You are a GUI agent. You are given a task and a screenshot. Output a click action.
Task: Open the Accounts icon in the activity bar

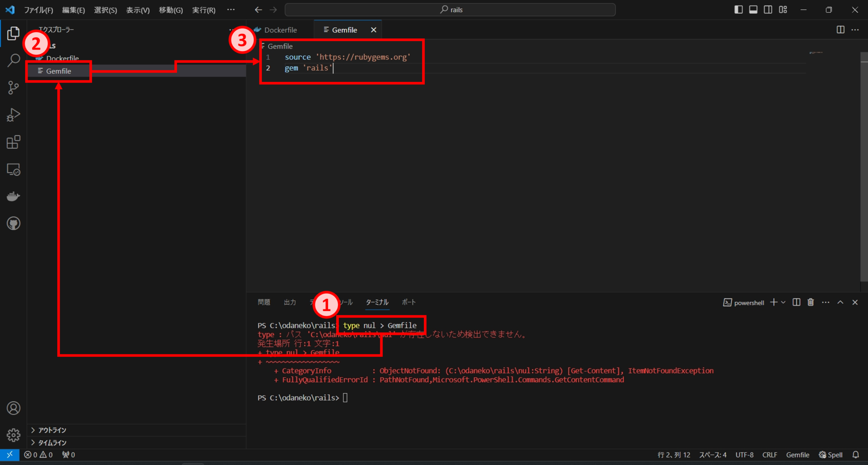click(13, 408)
